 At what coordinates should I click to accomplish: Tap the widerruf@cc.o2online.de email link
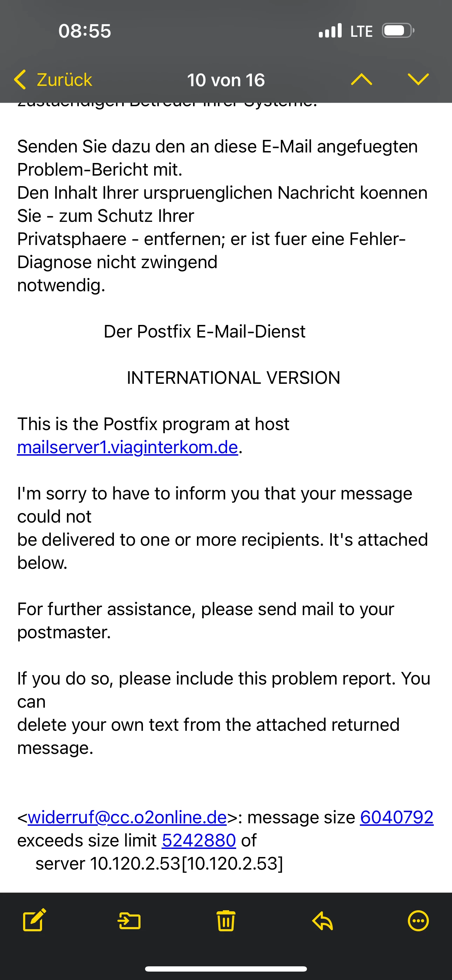click(x=127, y=817)
